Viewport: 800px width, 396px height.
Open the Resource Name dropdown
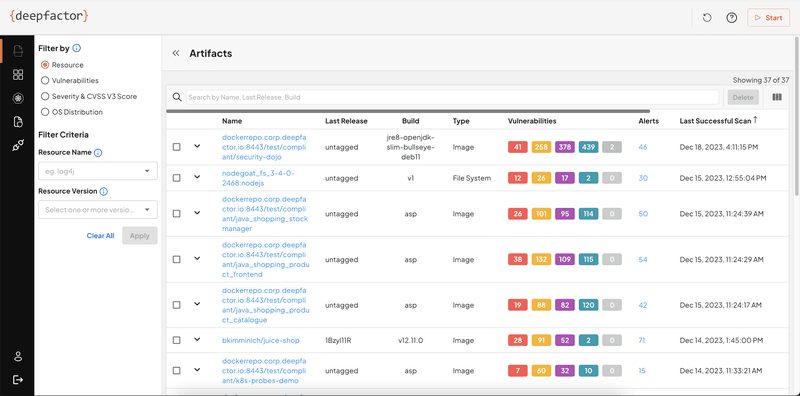(x=98, y=171)
